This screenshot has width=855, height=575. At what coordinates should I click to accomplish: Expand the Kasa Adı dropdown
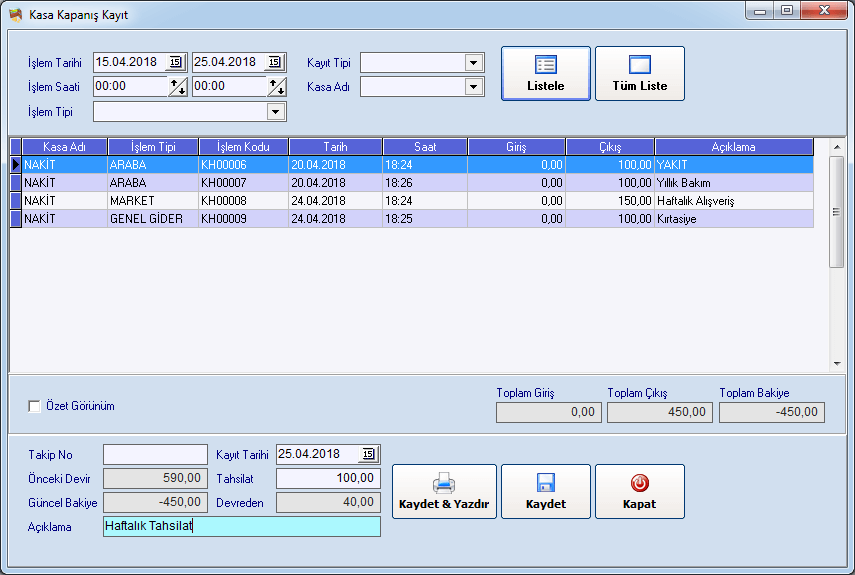[x=474, y=87]
